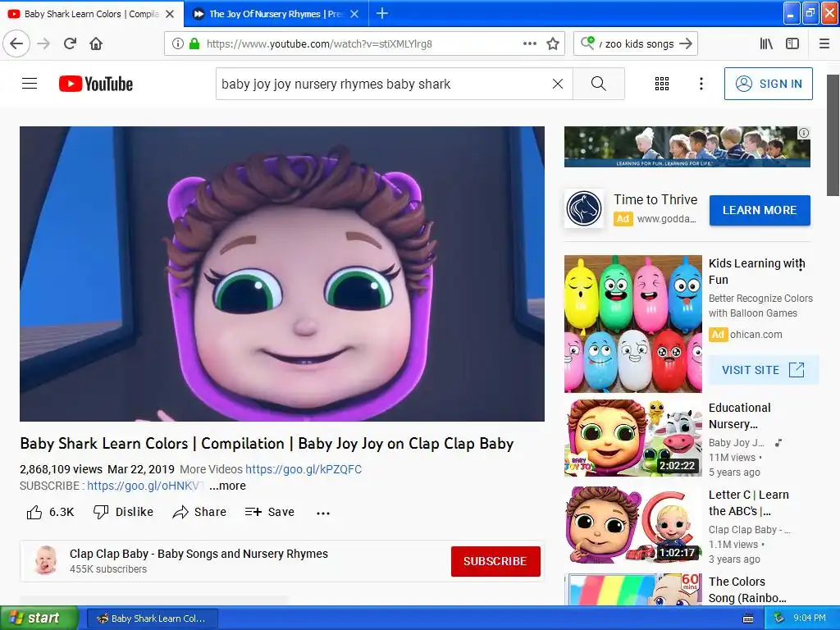This screenshot has height=630, width=840.
Task: Go back with the browser back arrow
Action: click(16, 43)
